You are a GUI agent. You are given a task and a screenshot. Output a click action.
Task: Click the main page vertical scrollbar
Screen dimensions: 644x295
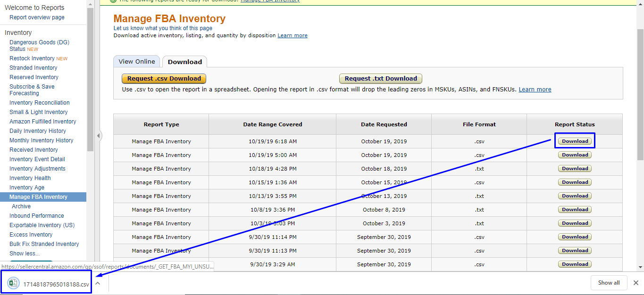640,94
